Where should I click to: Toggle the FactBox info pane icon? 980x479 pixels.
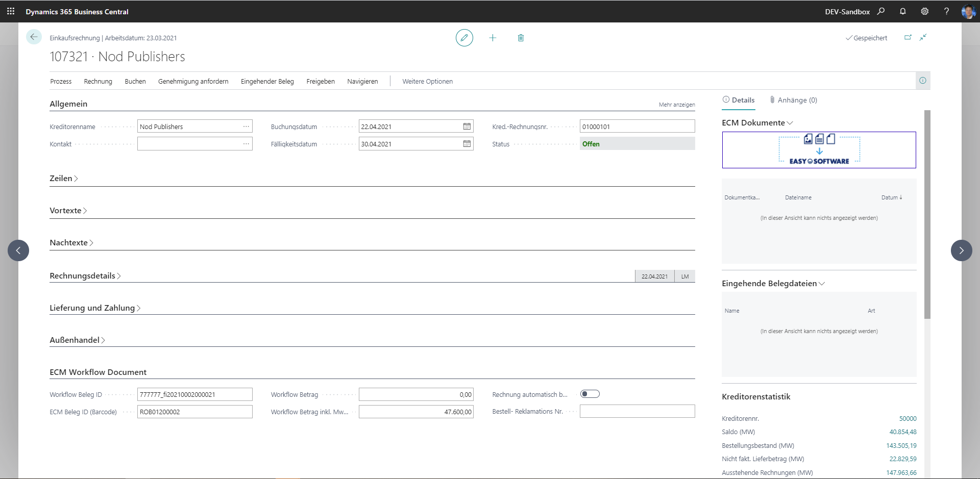coord(923,81)
